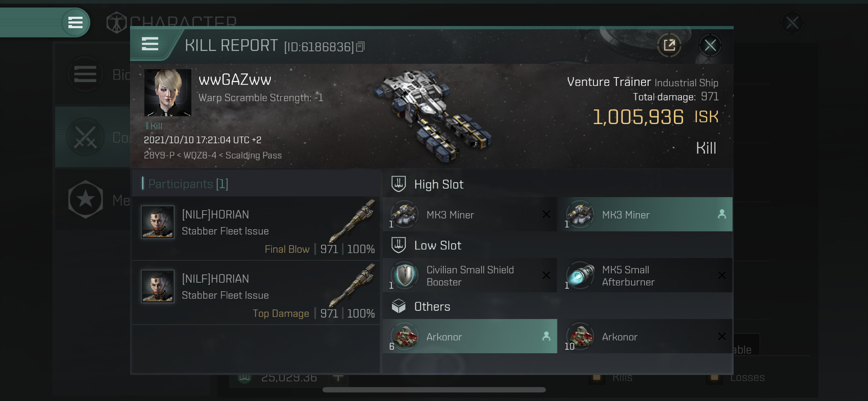
Task: Open the kill report hamburger menu
Action: tap(150, 44)
